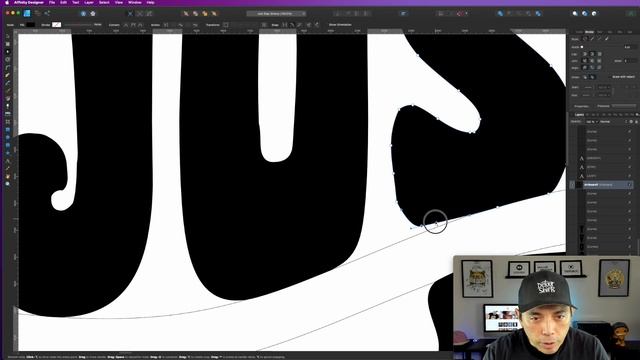
Task: Choose Solid line stroke style
Action: pos(592,39)
